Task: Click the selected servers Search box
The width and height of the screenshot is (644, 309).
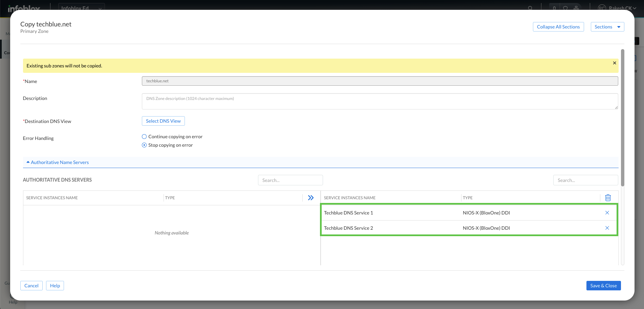Action: 585,180
